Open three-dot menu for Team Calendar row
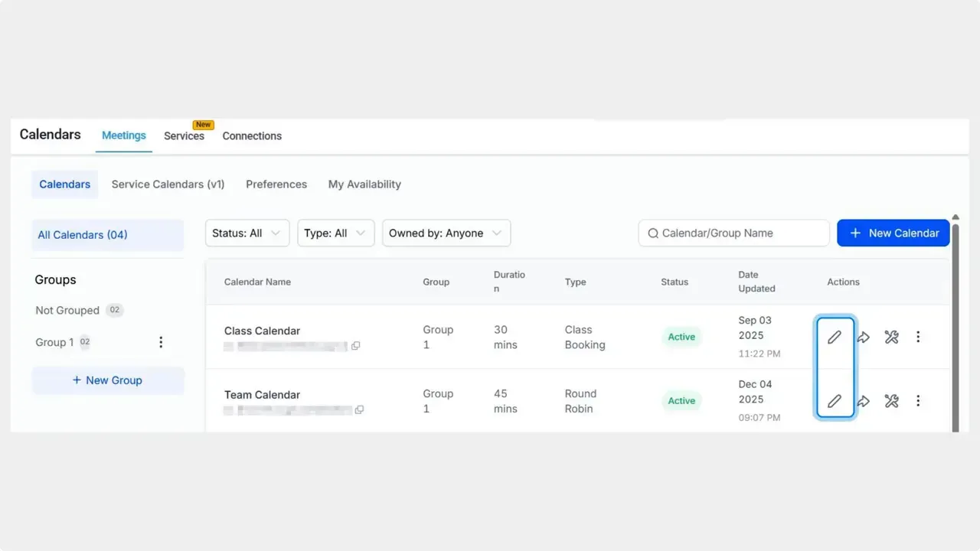 (x=918, y=401)
